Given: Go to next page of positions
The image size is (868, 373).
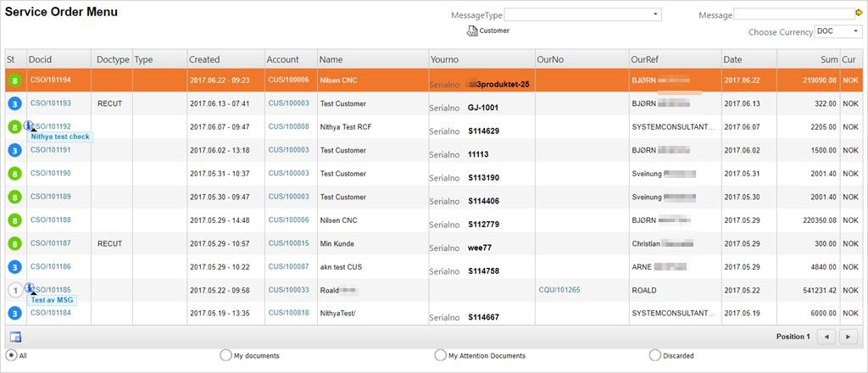Looking at the screenshot, I should click(847, 337).
